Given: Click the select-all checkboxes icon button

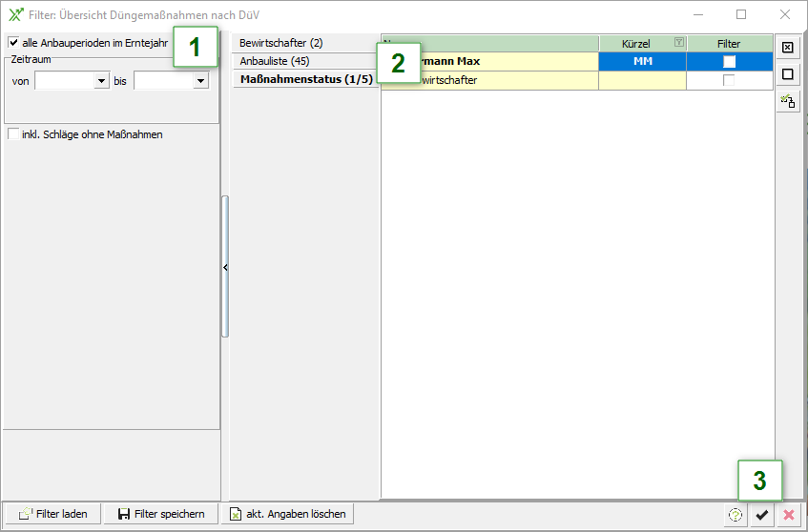Looking at the screenshot, I should tap(787, 47).
